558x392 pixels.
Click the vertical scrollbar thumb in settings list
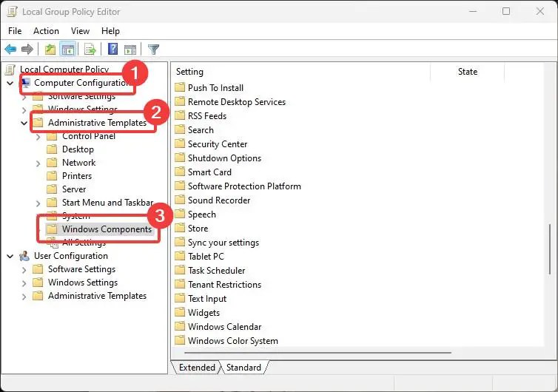[549, 249]
